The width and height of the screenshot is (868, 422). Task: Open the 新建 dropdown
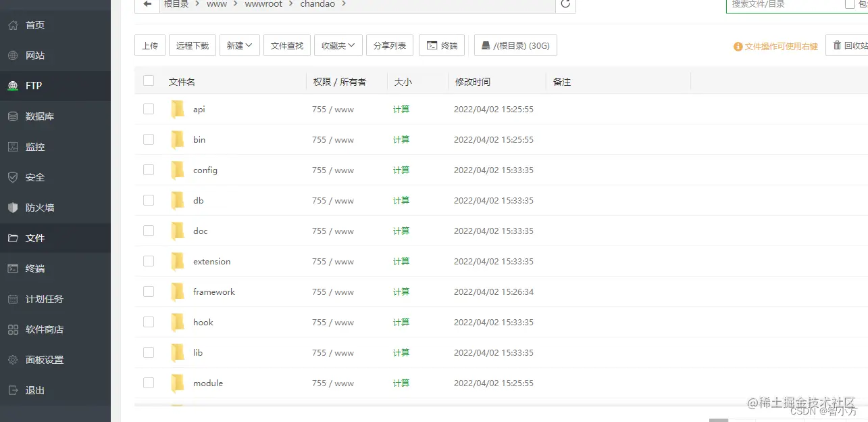[x=240, y=45]
